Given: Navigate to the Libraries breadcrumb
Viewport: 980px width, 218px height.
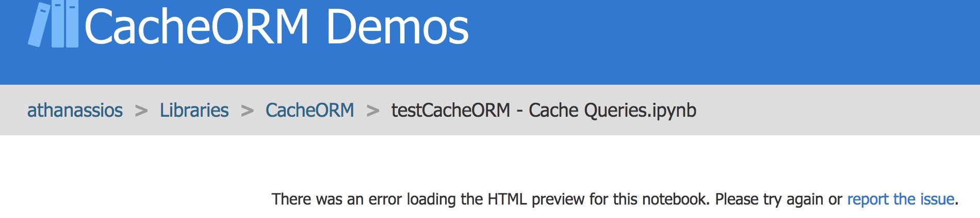Looking at the screenshot, I should (x=194, y=111).
